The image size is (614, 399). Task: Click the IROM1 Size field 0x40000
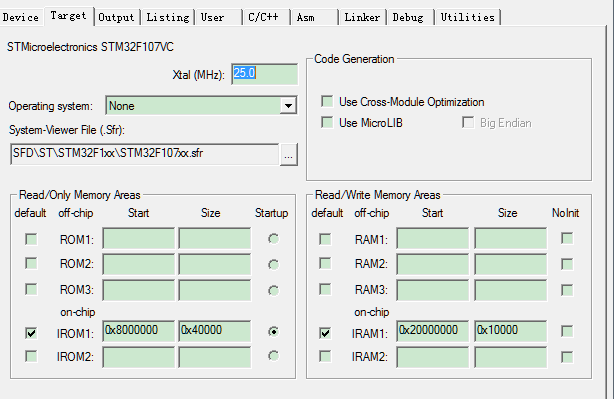pos(215,331)
